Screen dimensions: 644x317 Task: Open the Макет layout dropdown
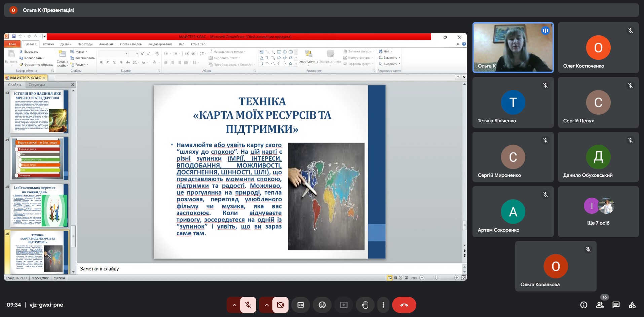[79, 52]
